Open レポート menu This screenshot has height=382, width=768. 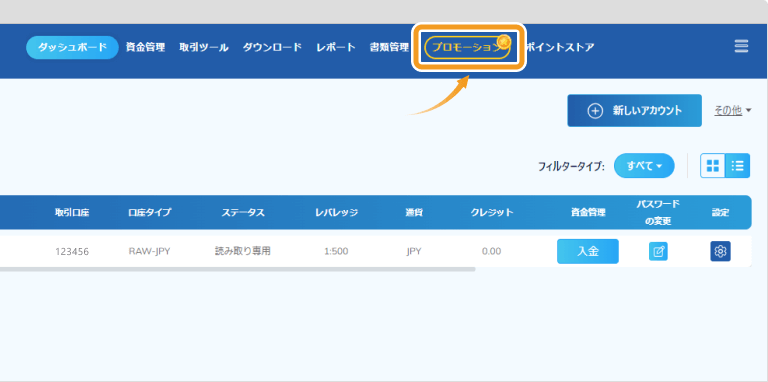point(336,48)
